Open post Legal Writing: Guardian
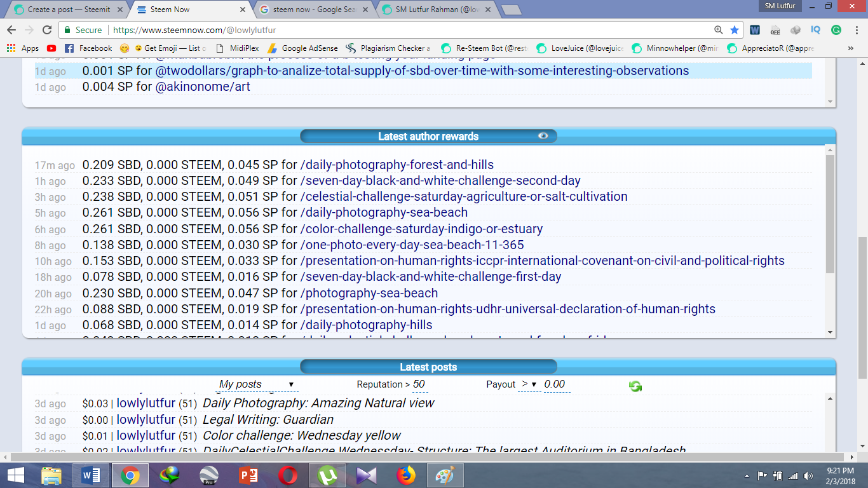The width and height of the screenshot is (868, 488). [x=268, y=419]
